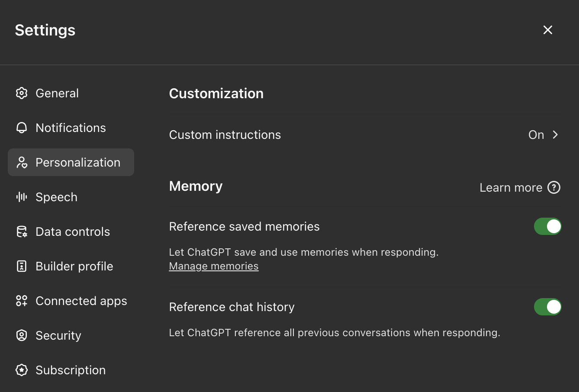Open Data controls settings tab
Screen dimensions: 579x392
(71, 231)
